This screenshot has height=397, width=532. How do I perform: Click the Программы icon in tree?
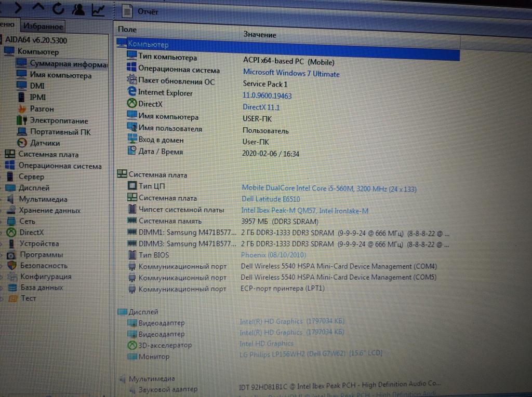(11, 255)
